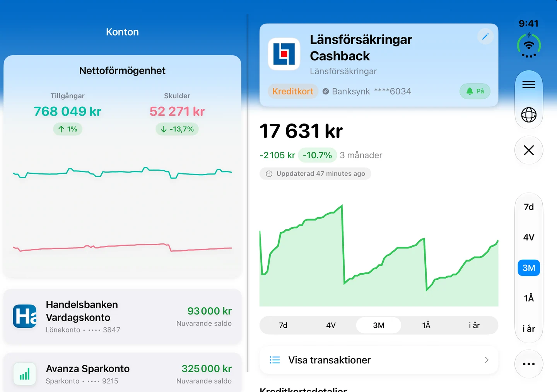Screen dimensions: 557x392
Task: Tap the 9:41 clock display
Action: [x=529, y=24]
